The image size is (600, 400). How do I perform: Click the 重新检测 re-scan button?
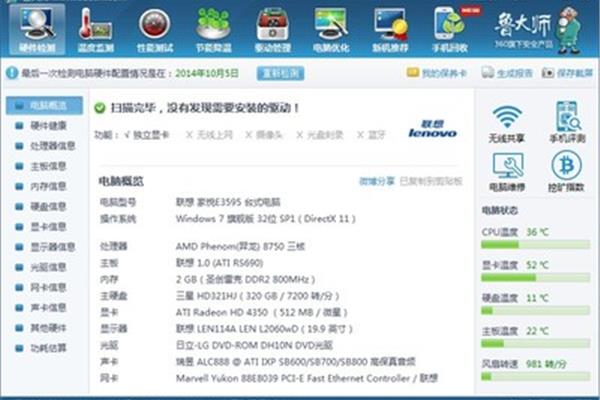click(x=280, y=73)
